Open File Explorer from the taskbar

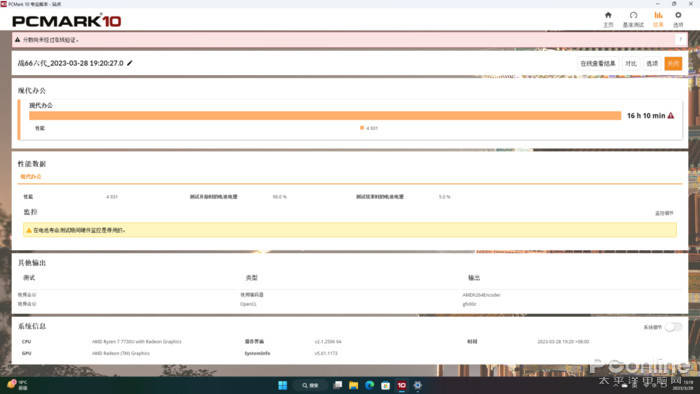pyautogui.click(x=353, y=385)
